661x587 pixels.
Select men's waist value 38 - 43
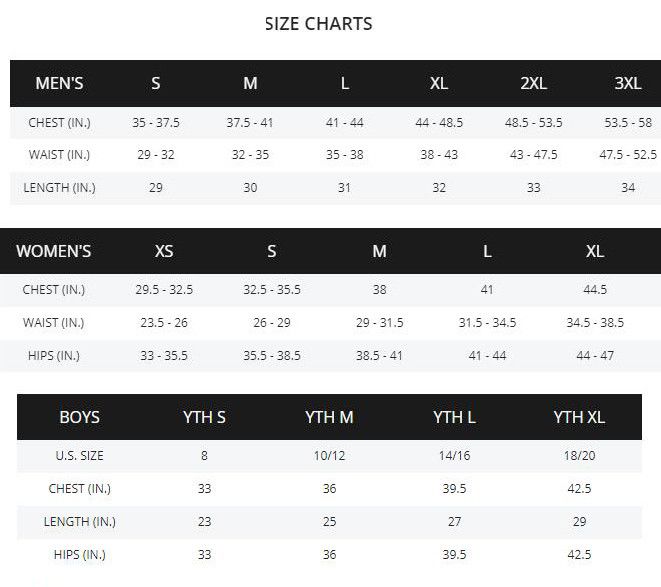(x=439, y=156)
